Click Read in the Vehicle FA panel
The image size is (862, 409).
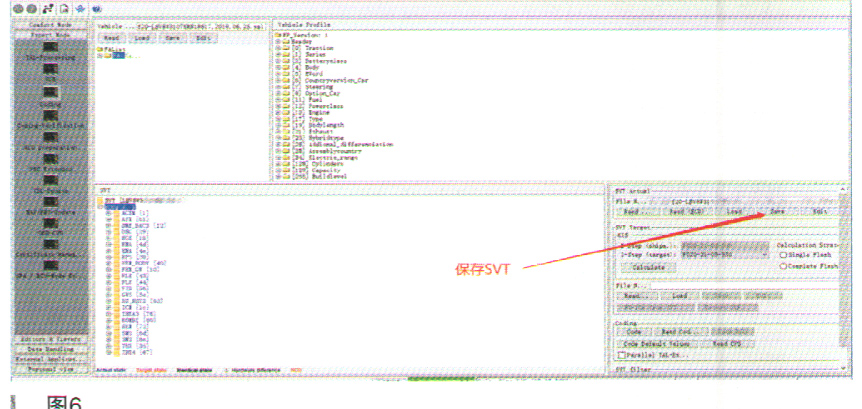[112, 38]
